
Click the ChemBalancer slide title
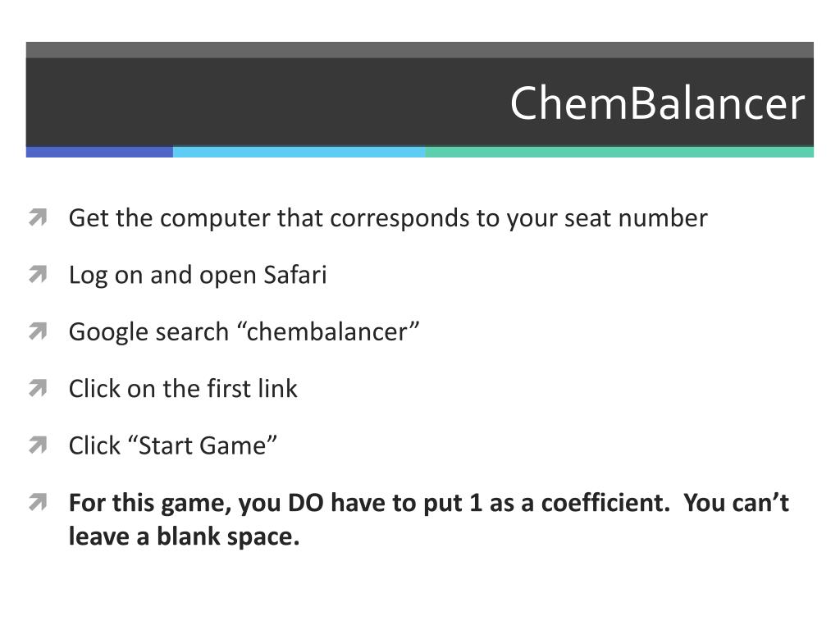point(657,103)
